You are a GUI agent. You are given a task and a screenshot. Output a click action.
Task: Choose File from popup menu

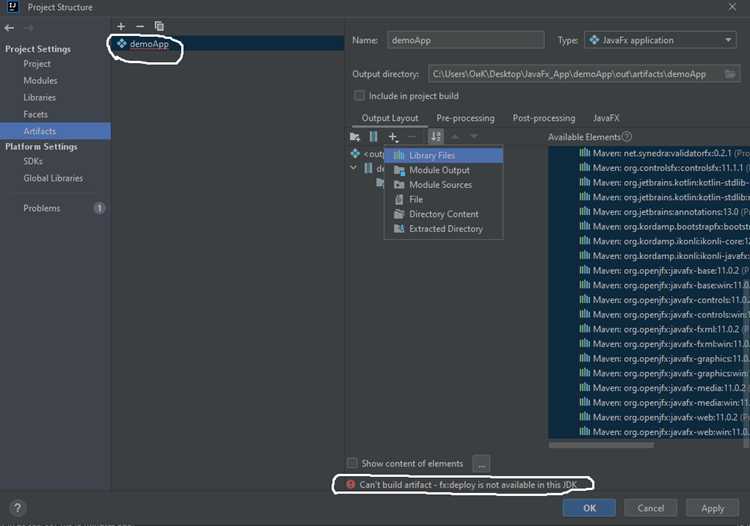click(x=443, y=199)
